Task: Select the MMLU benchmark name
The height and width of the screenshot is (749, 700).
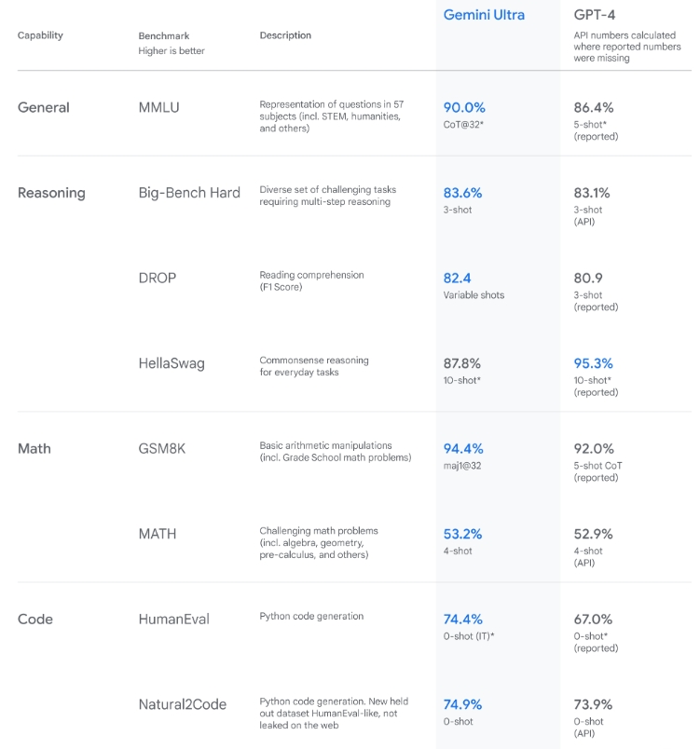Action: click(158, 107)
